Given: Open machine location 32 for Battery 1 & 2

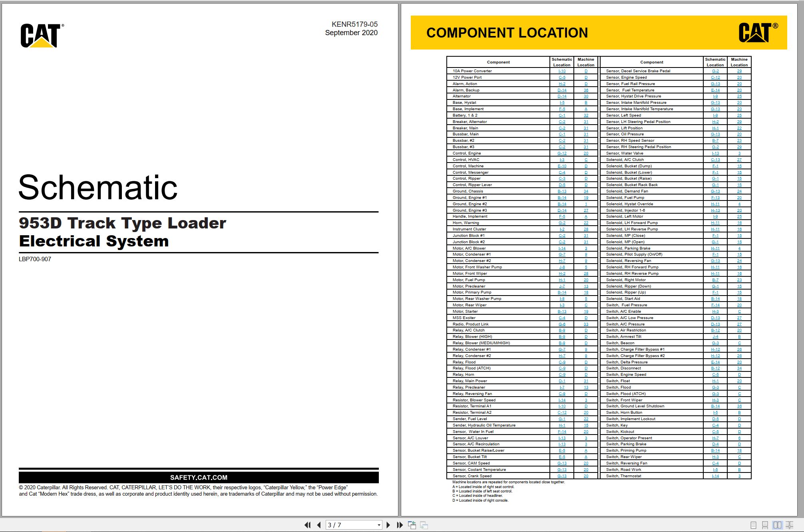Looking at the screenshot, I should pyautogui.click(x=586, y=115).
